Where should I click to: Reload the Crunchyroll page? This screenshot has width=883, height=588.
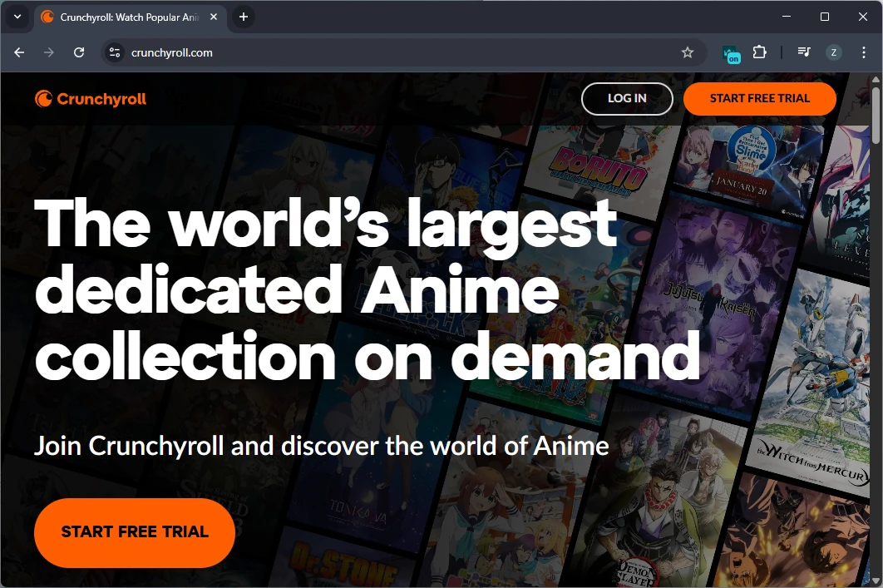click(x=79, y=52)
